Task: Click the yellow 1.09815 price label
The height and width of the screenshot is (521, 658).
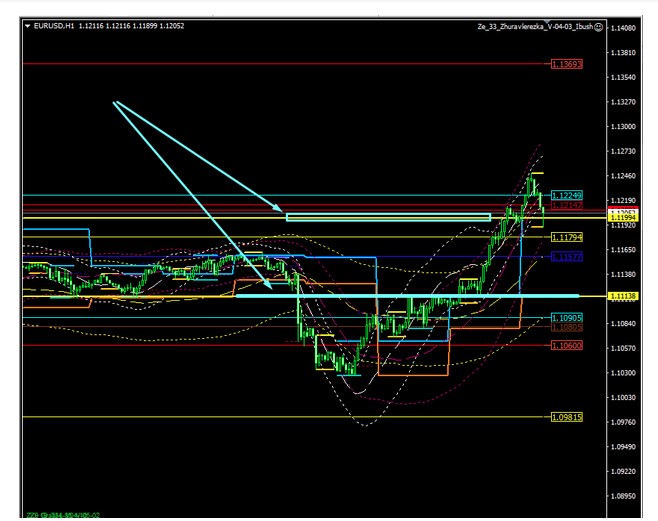Action: 566,417
